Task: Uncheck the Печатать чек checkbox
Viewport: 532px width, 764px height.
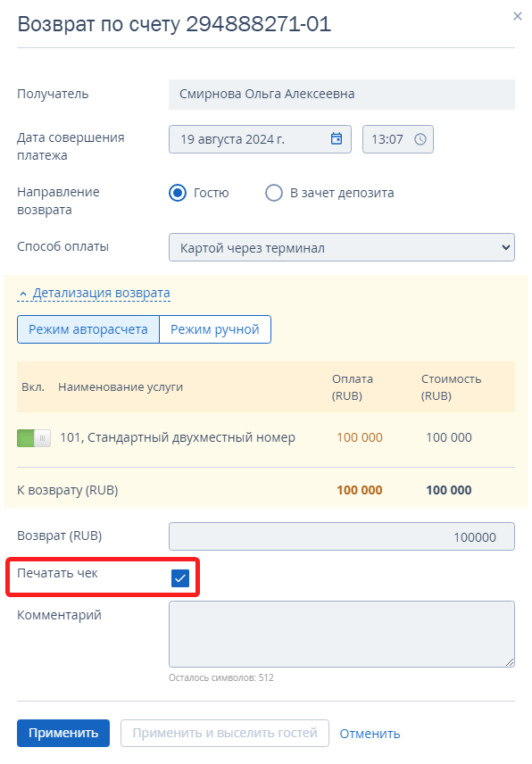Action: point(180,578)
